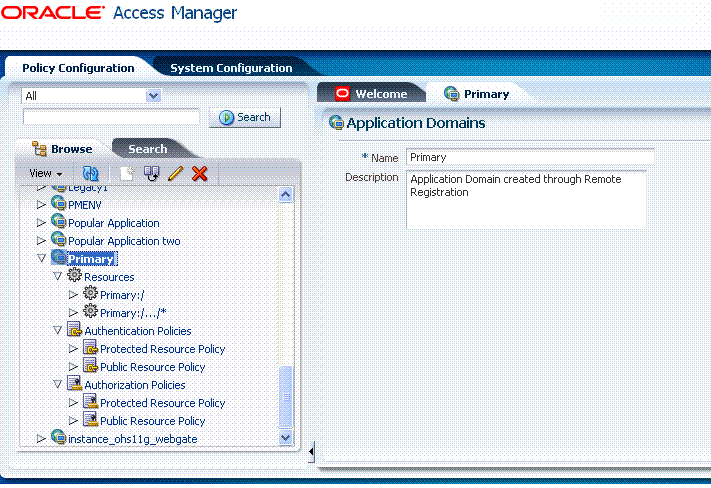The width and height of the screenshot is (711, 488).
Task: Expand the Popular Application node
Action: pos(41,223)
